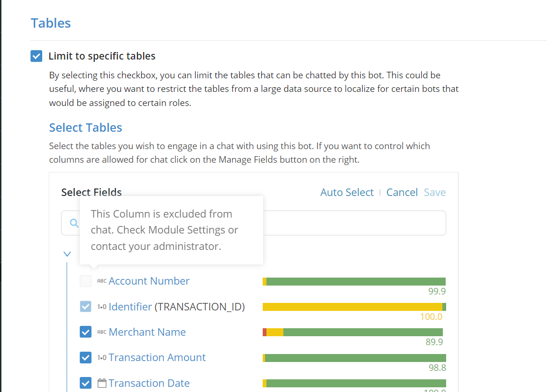This screenshot has width=547, height=392.
Task: Click the 99.9 score value
Action: [x=437, y=291]
